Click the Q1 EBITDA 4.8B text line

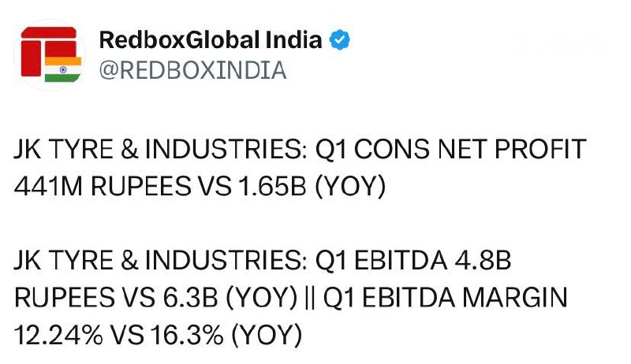point(413,260)
